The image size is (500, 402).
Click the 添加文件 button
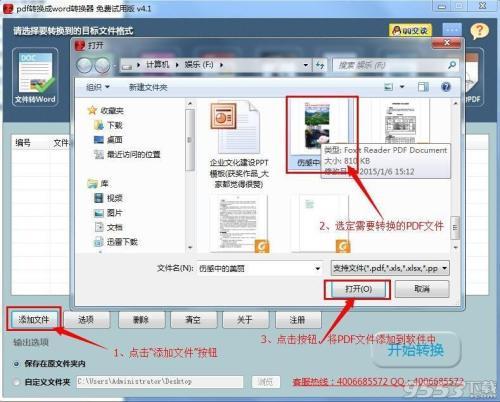34,320
